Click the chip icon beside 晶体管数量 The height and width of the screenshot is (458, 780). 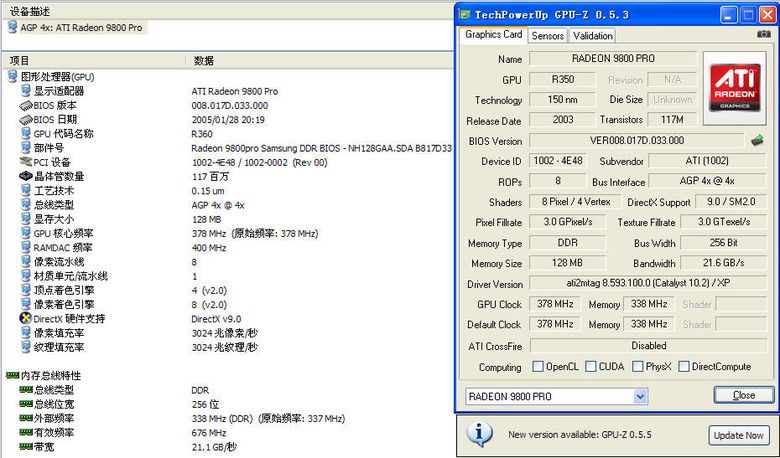tap(25, 176)
